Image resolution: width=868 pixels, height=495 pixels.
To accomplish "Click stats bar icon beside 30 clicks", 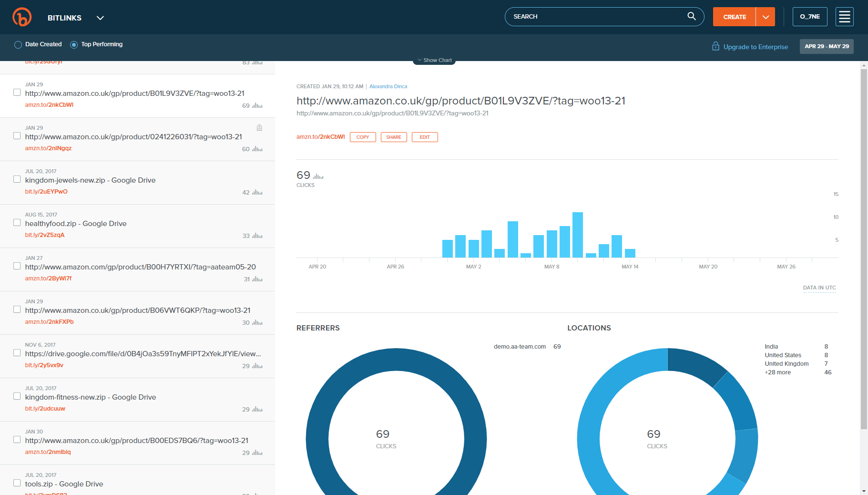I will [x=257, y=322].
